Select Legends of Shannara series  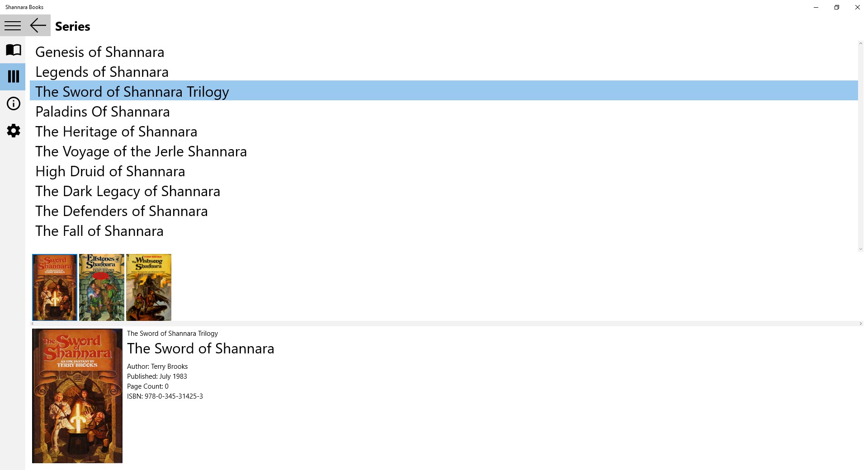[102, 72]
